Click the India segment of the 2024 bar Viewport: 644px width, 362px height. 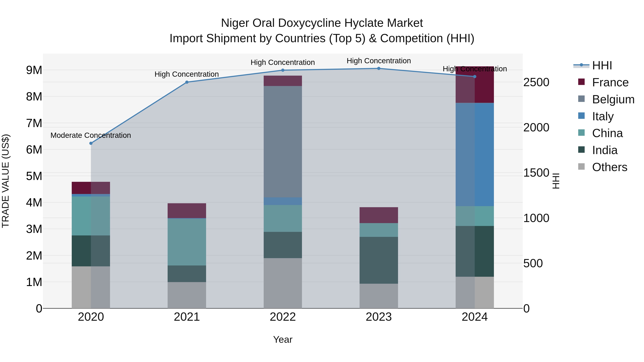coord(475,251)
